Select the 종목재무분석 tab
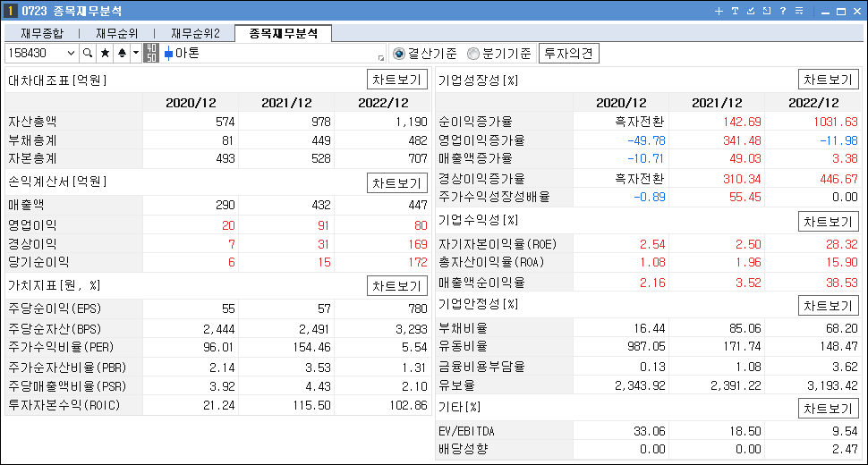 pyautogui.click(x=284, y=33)
